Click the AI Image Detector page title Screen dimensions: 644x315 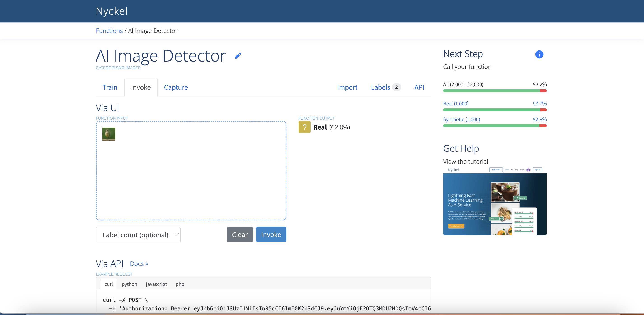pyautogui.click(x=161, y=55)
